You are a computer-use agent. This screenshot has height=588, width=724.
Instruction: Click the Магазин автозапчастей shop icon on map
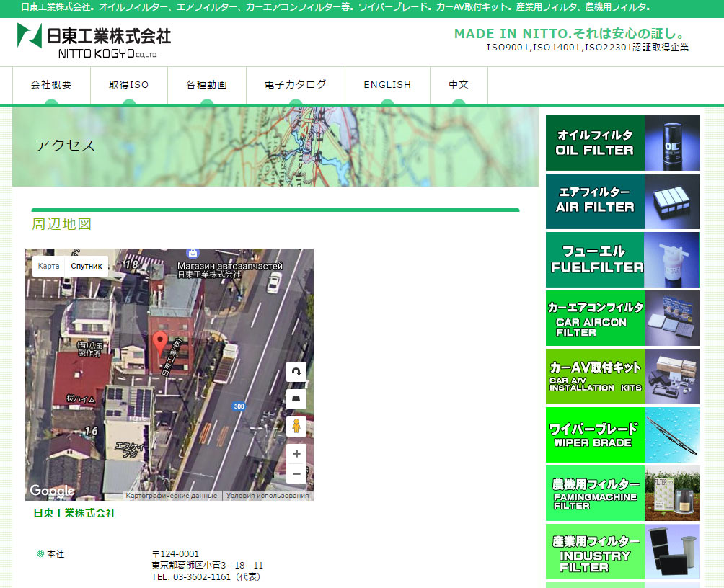click(193, 253)
